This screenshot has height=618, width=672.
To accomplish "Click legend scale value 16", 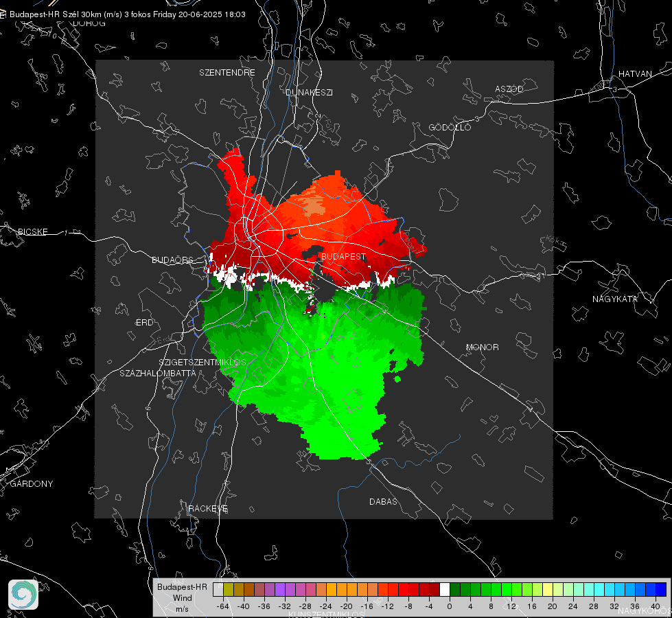I will [x=532, y=607].
